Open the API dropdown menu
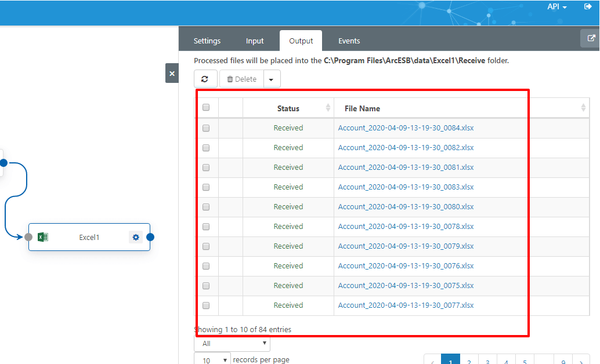Image resolution: width=600 pixels, height=364 pixels. coord(556,6)
